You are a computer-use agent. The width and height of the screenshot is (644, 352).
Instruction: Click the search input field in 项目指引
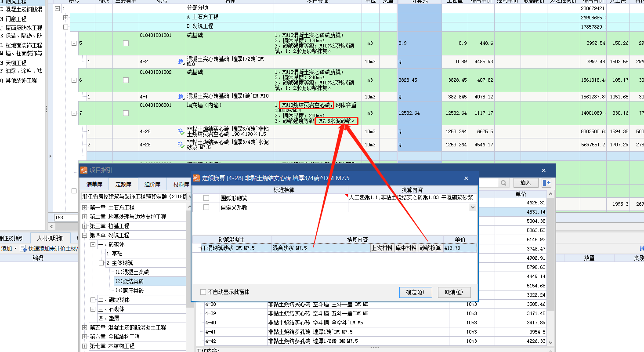488,183
